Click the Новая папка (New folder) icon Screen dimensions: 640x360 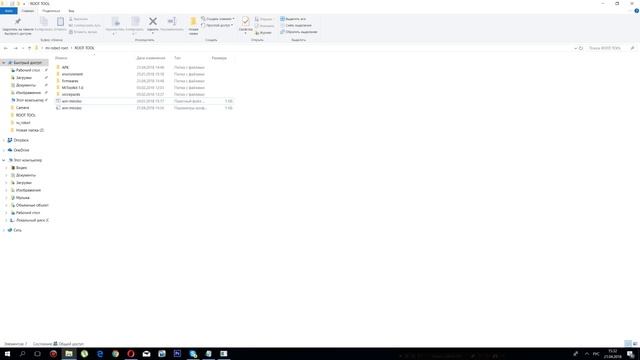[193, 22]
